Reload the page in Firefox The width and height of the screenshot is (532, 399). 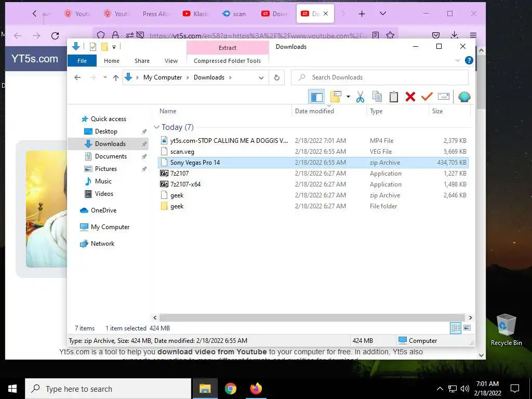[x=55, y=36]
